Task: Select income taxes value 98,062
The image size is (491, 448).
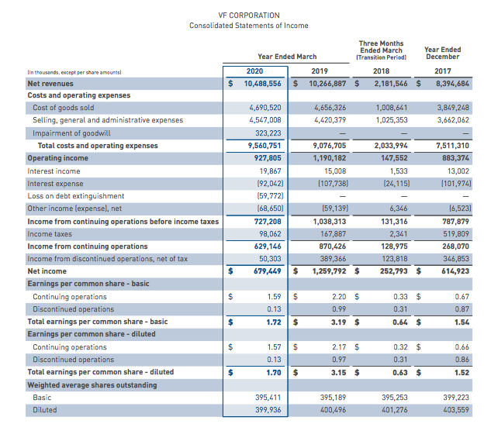Action: click(x=270, y=234)
